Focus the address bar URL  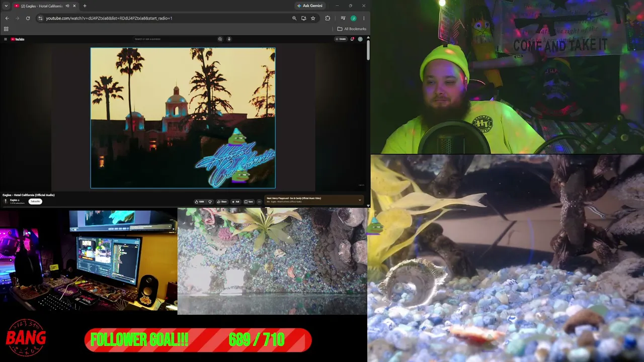tap(109, 18)
